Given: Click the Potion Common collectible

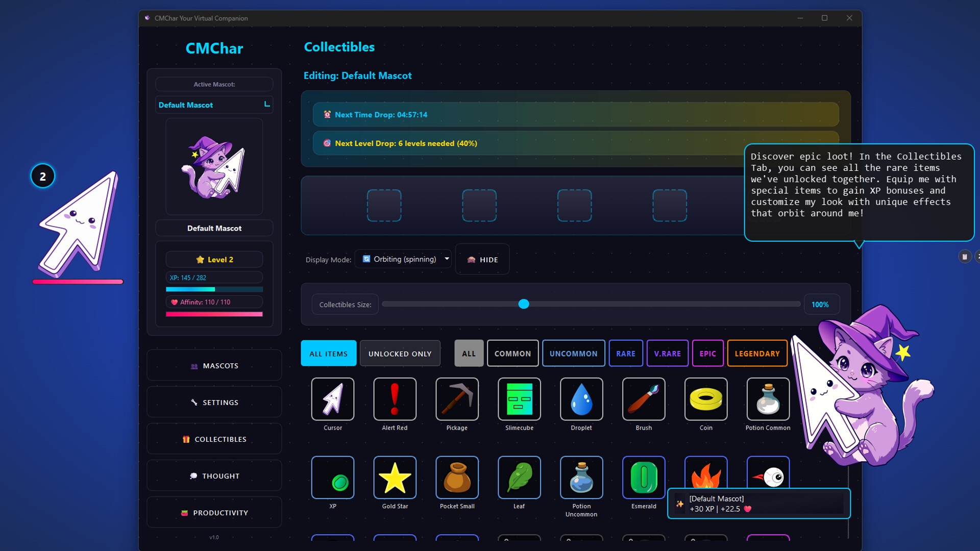Looking at the screenshot, I should coord(768,399).
